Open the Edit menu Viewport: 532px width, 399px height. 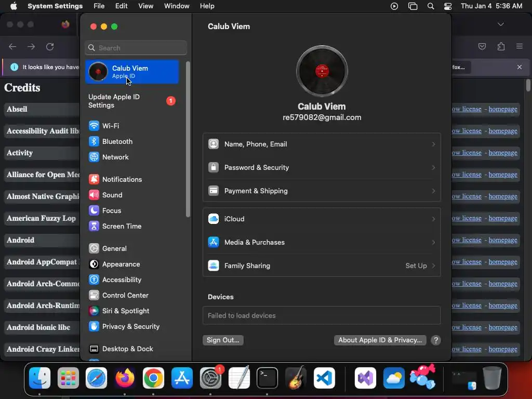(121, 6)
